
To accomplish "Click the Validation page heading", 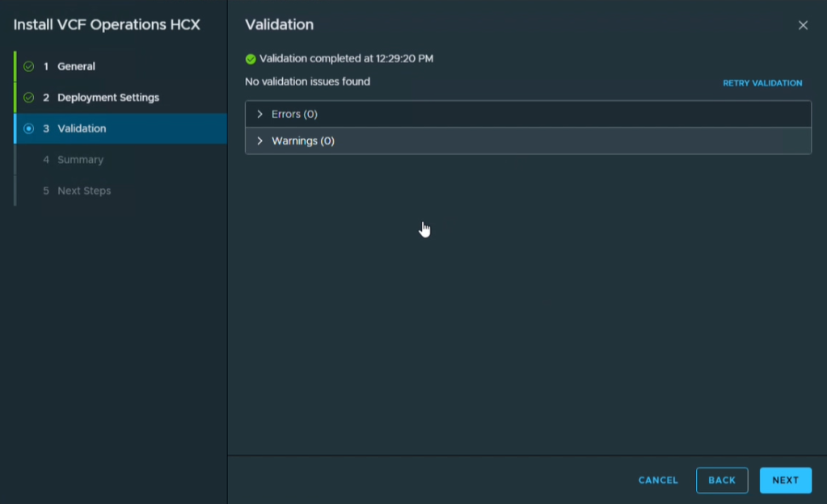I will 280,25.
